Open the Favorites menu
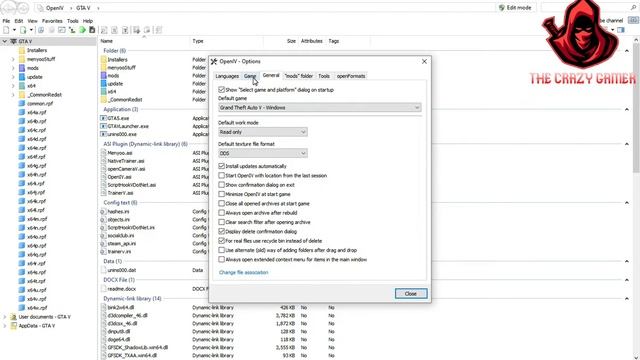The image size is (640, 360). 52,21
